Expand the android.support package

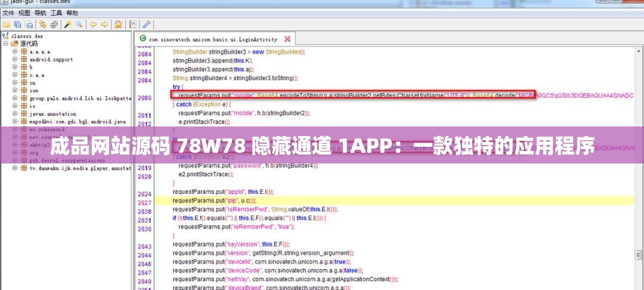[x=15, y=60]
